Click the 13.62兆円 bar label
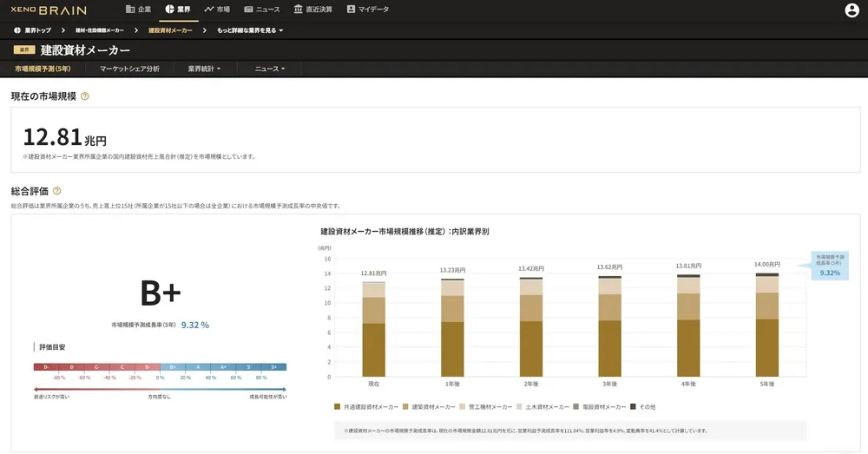This screenshot has height=454, width=868. click(x=609, y=266)
